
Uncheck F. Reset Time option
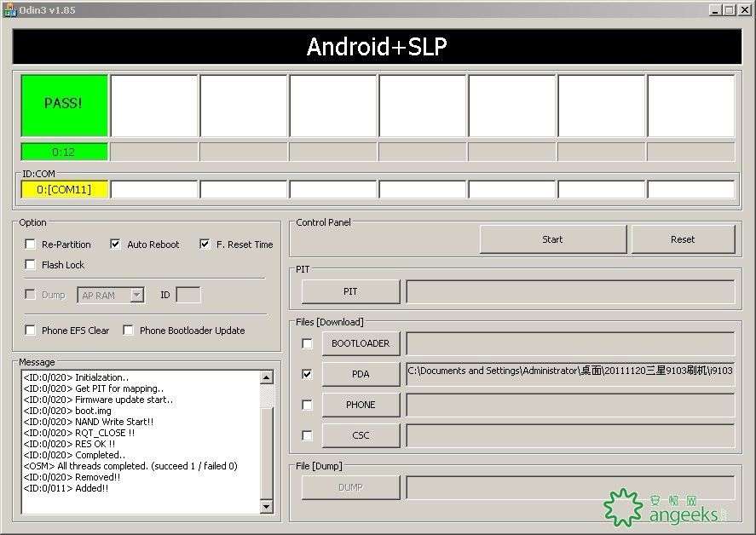click(x=205, y=244)
